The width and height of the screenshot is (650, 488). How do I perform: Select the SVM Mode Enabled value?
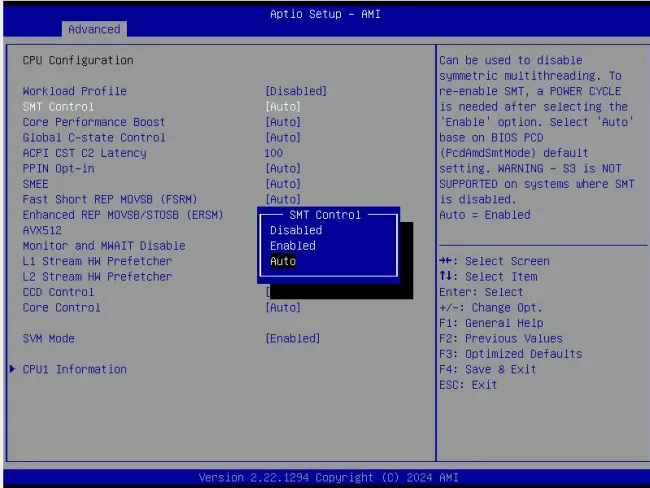(292, 338)
